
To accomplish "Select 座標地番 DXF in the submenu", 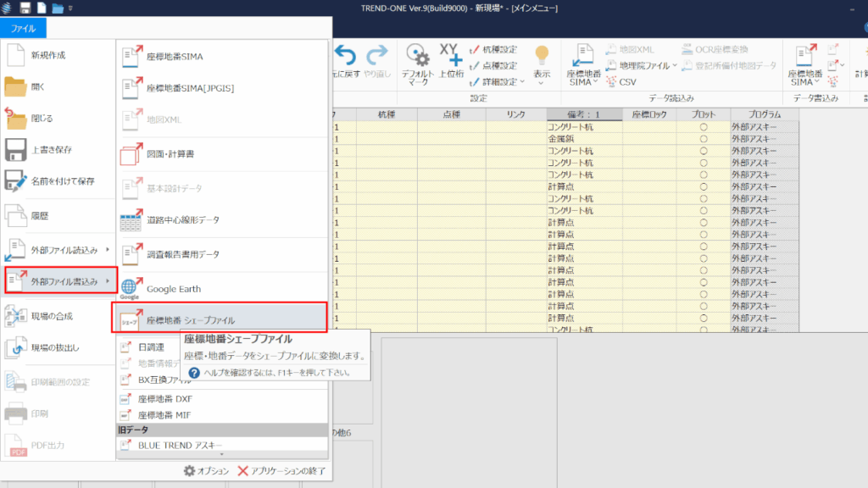I will click(223, 398).
